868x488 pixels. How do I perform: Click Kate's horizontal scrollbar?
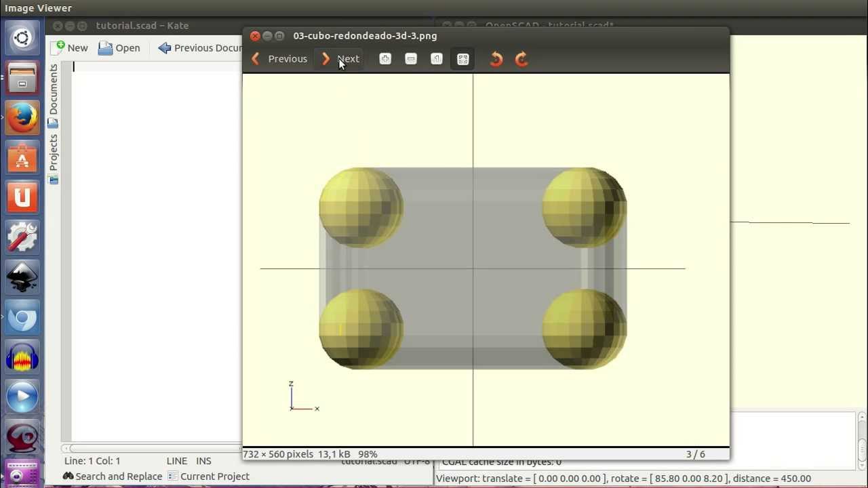pos(153,448)
